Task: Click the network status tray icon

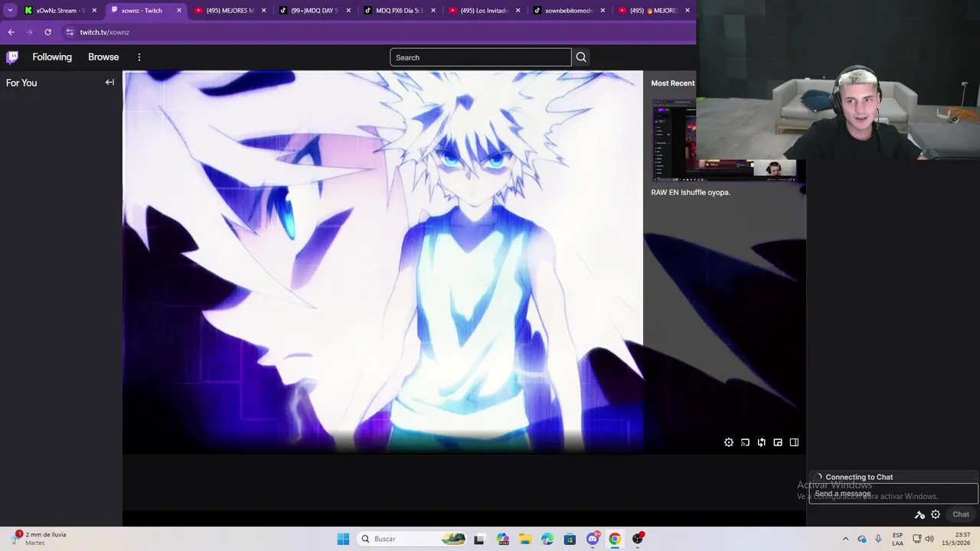Action: pos(917,539)
